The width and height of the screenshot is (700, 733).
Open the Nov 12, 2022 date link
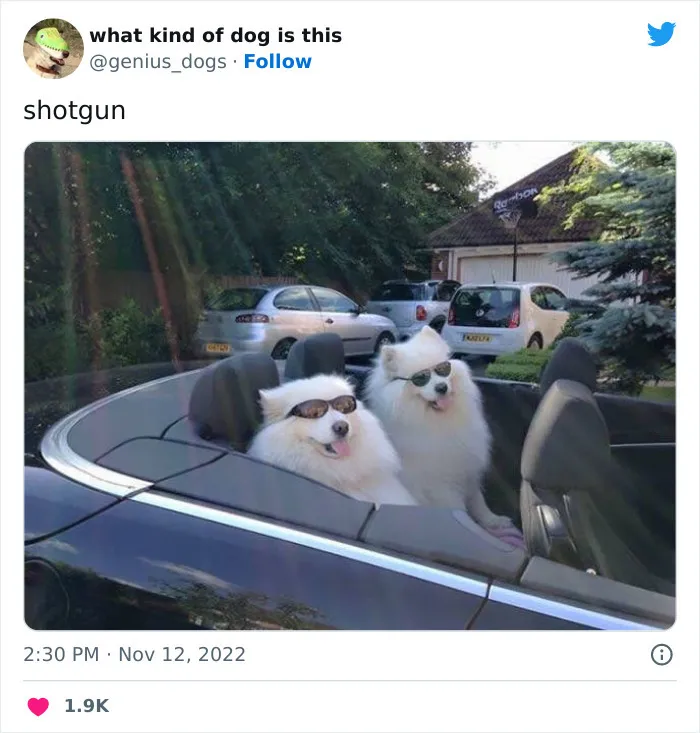182,654
